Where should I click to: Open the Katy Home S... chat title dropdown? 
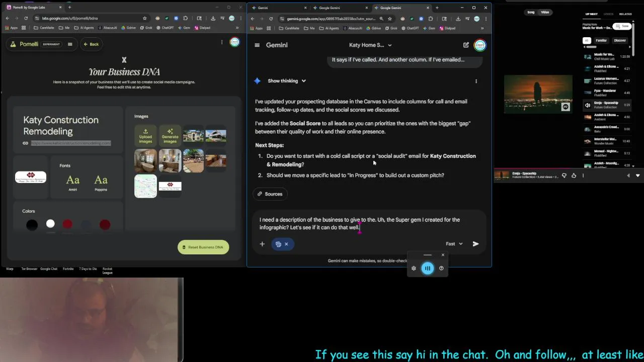pos(370,45)
